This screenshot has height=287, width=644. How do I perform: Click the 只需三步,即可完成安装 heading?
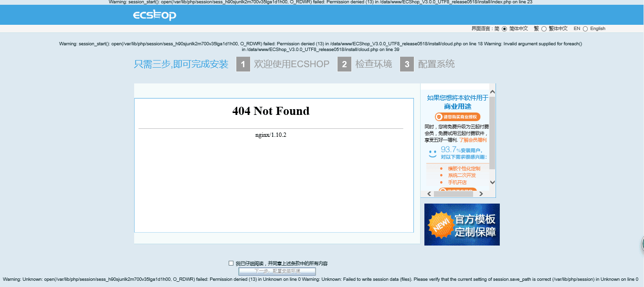tap(181, 64)
